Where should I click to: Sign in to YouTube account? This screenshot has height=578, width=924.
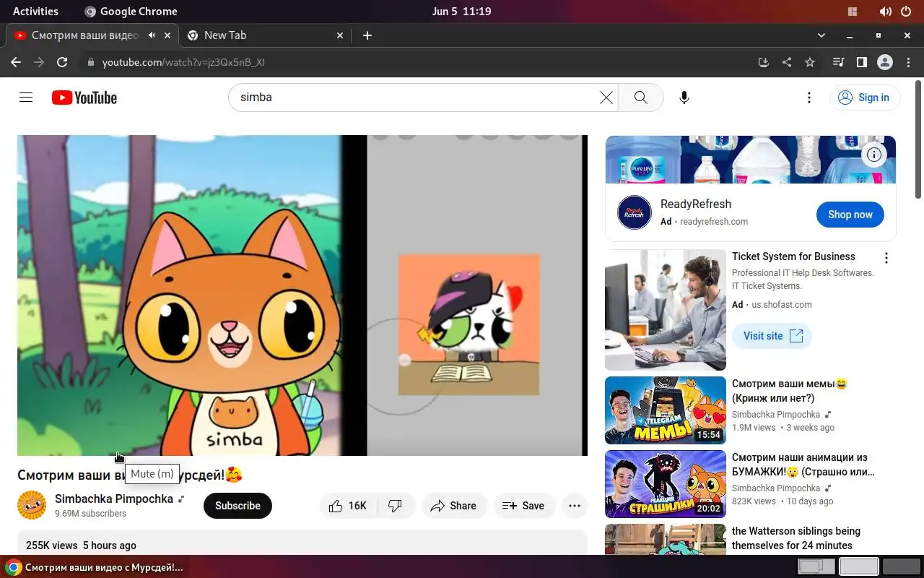pos(864,98)
